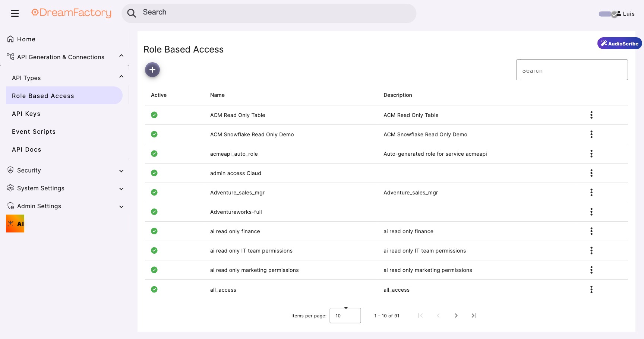The height and width of the screenshot is (339, 644).
Task: Open the Role Based Access menu item
Action: [43, 95]
